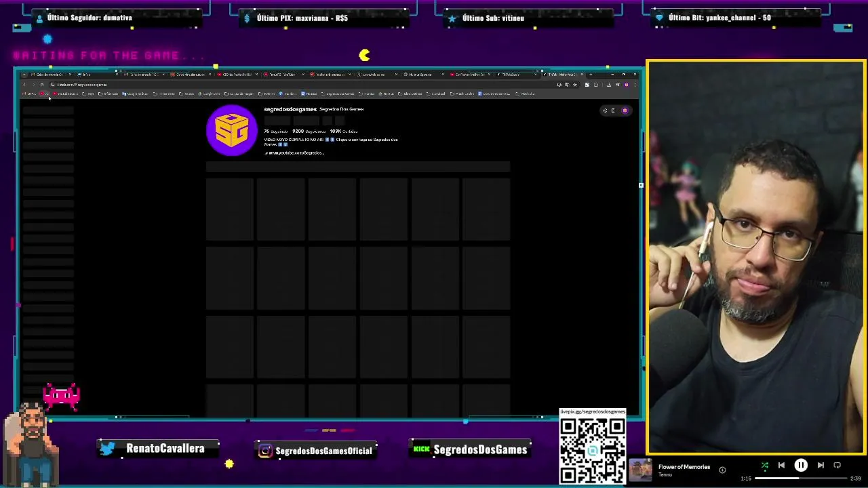
Task: Click the segredosdosgames username heading
Action: pyautogui.click(x=290, y=109)
